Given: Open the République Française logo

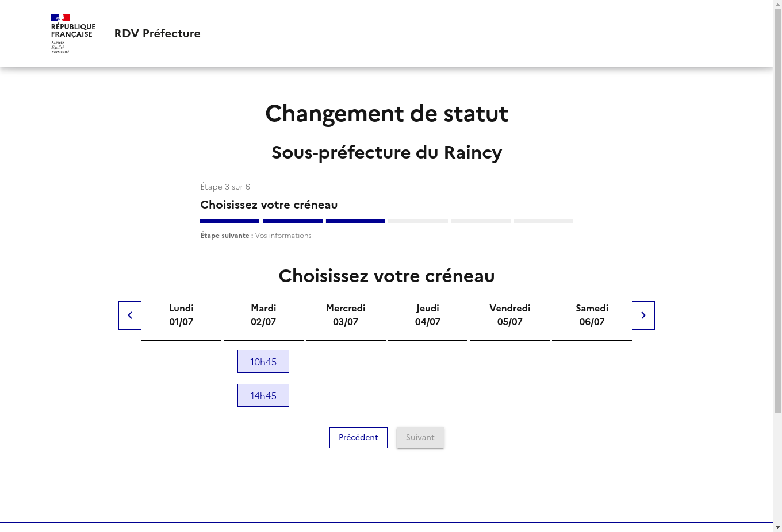Looking at the screenshot, I should [73, 34].
